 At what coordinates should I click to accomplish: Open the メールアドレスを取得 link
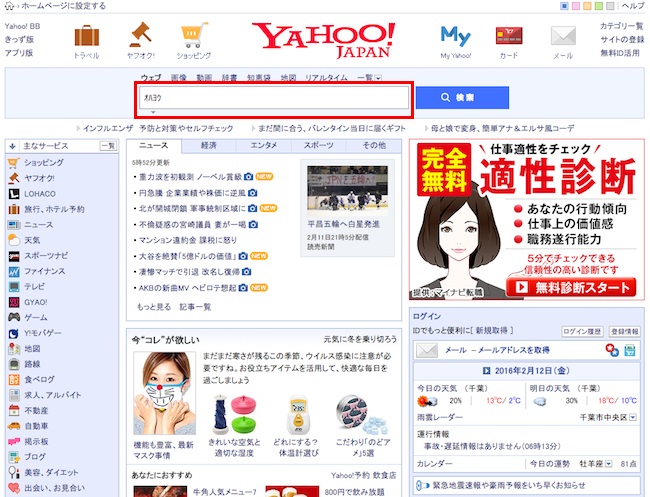click(514, 350)
